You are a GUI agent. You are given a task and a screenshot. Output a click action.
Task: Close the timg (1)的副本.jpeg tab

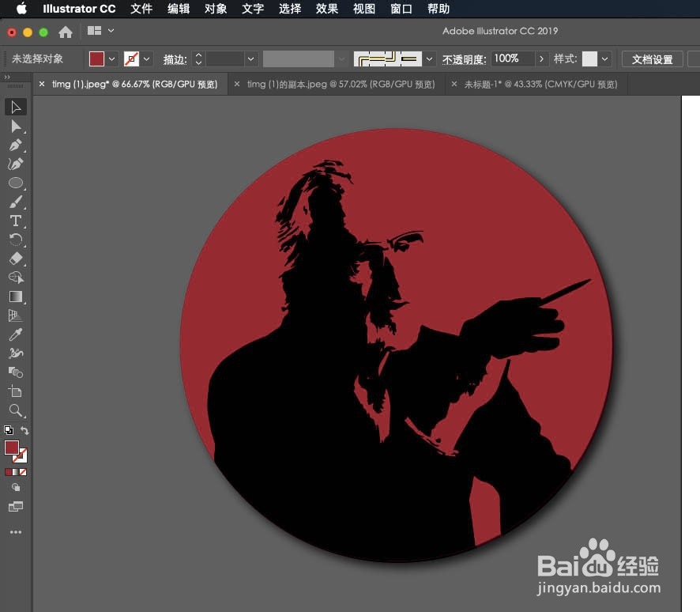[x=236, y=84]
